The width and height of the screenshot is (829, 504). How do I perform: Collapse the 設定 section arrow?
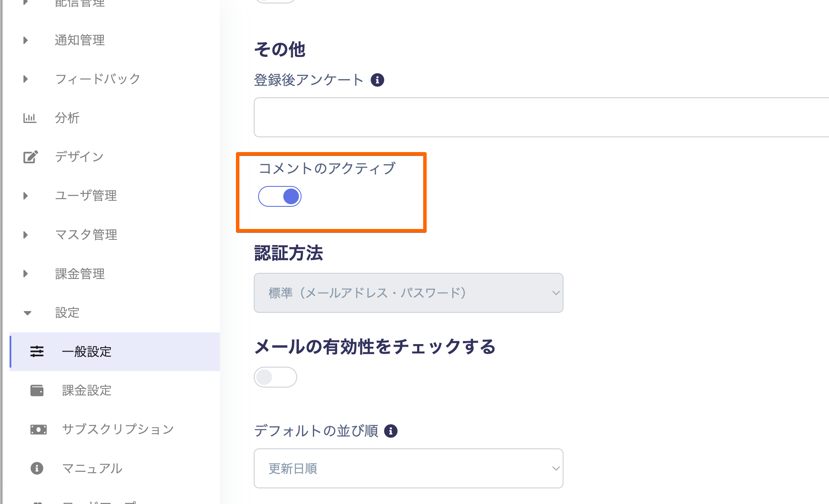[27, 313]
